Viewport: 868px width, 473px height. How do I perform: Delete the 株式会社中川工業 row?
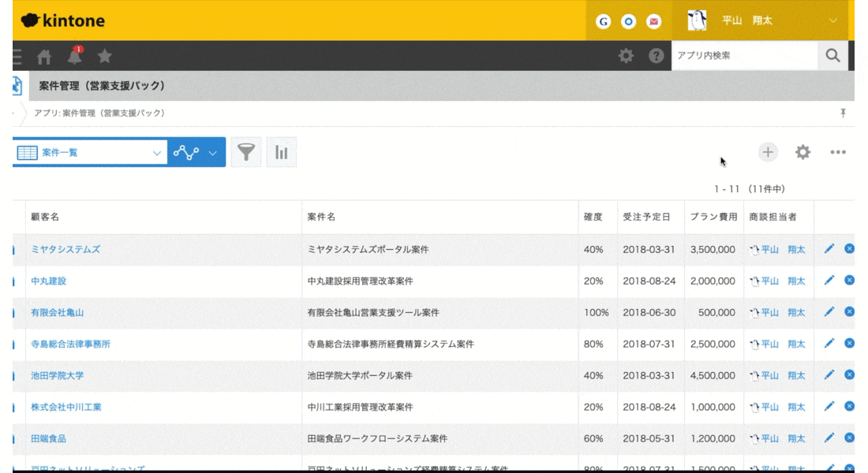pyautogui.click(x=849, y=407)
